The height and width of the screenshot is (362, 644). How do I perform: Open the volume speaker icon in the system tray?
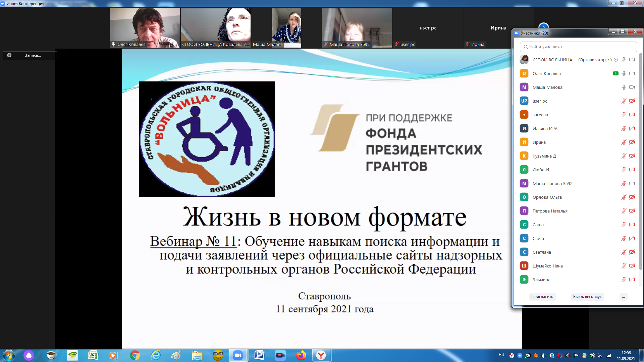click(544, 356)
